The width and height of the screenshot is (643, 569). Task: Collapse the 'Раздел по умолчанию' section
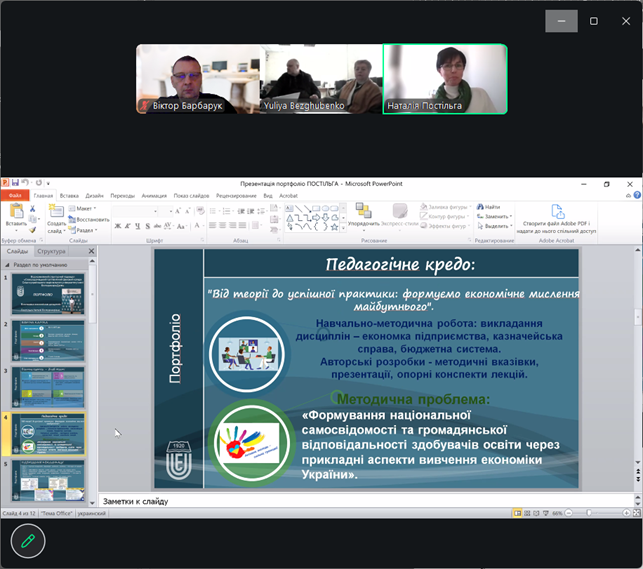pyautogui.click(x=7, y=265)
